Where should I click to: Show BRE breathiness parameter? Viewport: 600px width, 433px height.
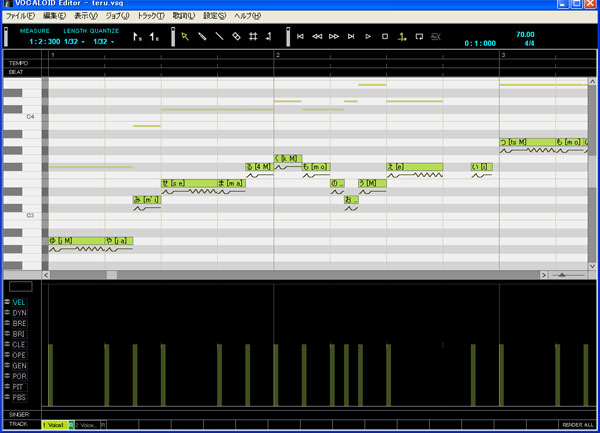tap(19, 324)
